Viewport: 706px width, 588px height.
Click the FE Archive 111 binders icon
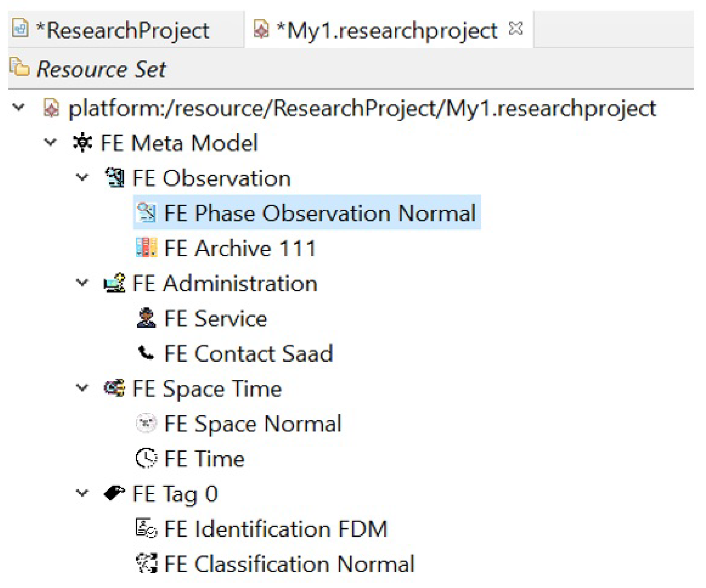pos(146,248)
